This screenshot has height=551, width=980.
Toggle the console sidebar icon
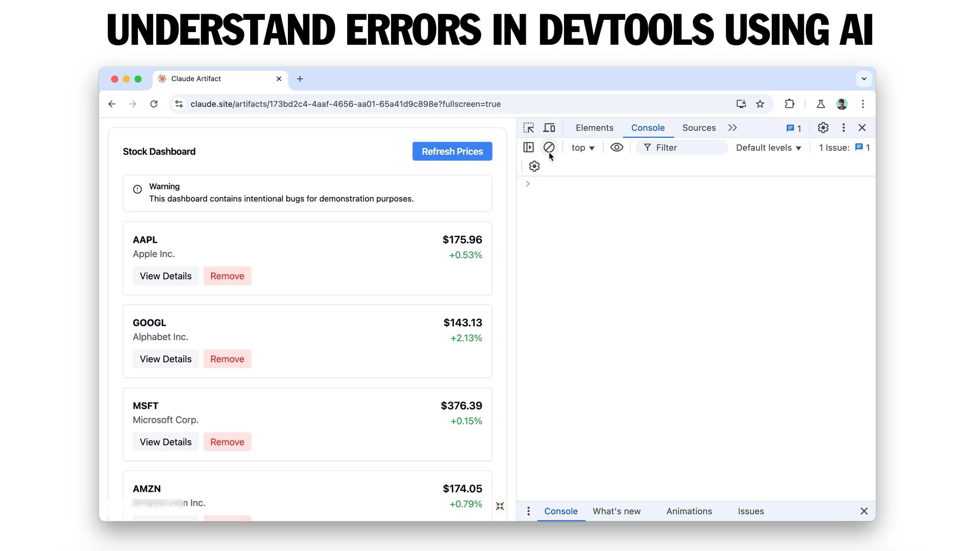pos(529,147)
